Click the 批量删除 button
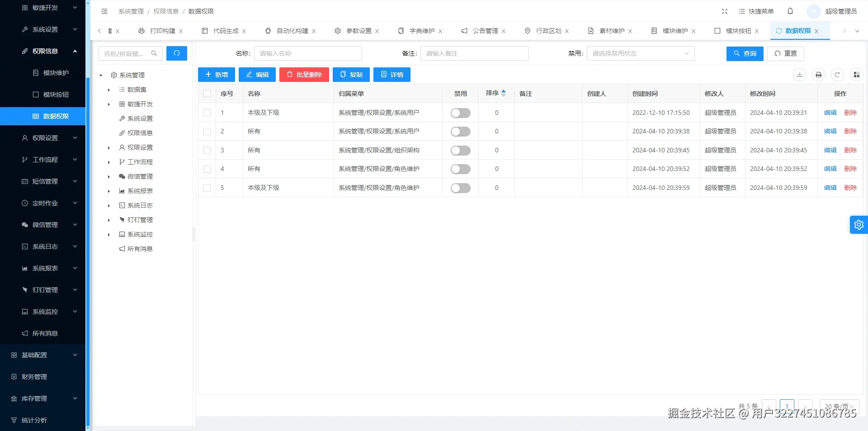The height and width of the screenshot is (431, 868). [x=304, y=75]
